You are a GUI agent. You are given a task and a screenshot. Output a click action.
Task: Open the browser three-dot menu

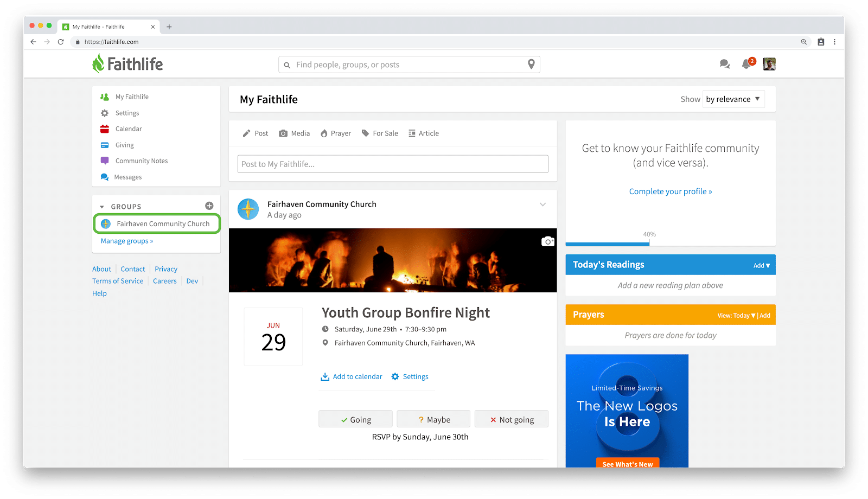(834, 42)
